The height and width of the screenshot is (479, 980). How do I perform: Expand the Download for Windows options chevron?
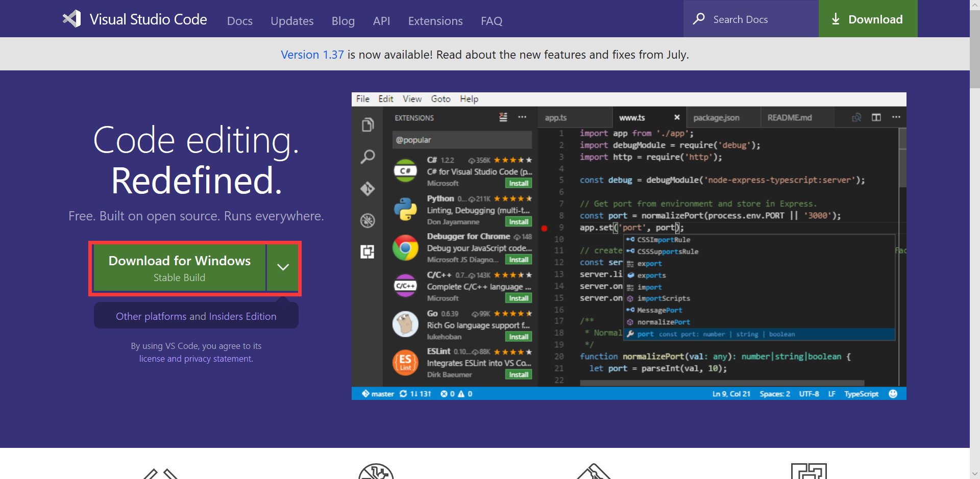pos(282,268)
